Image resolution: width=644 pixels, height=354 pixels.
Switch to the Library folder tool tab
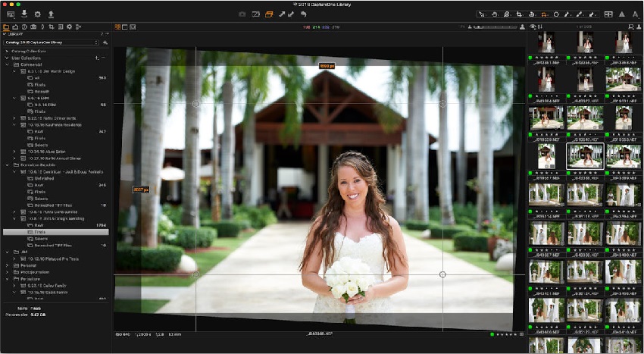pyautogui.click(x=6, y=27)
